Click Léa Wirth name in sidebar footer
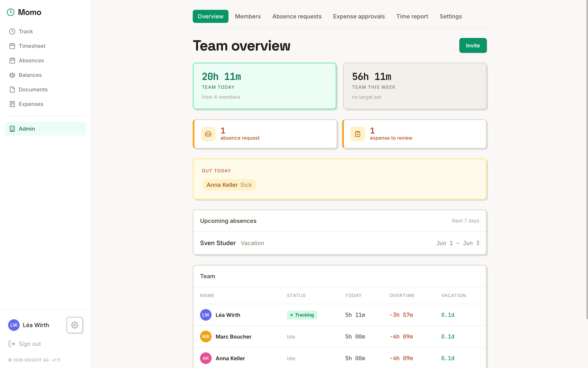This screenshot has width=588, height=368. pos(36,325)
